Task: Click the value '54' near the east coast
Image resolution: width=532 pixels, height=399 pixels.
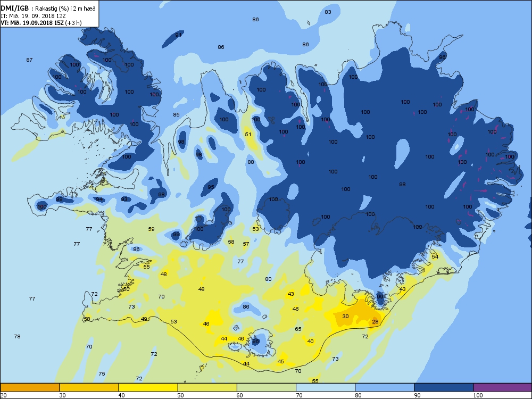Action: tap(435, 257)
